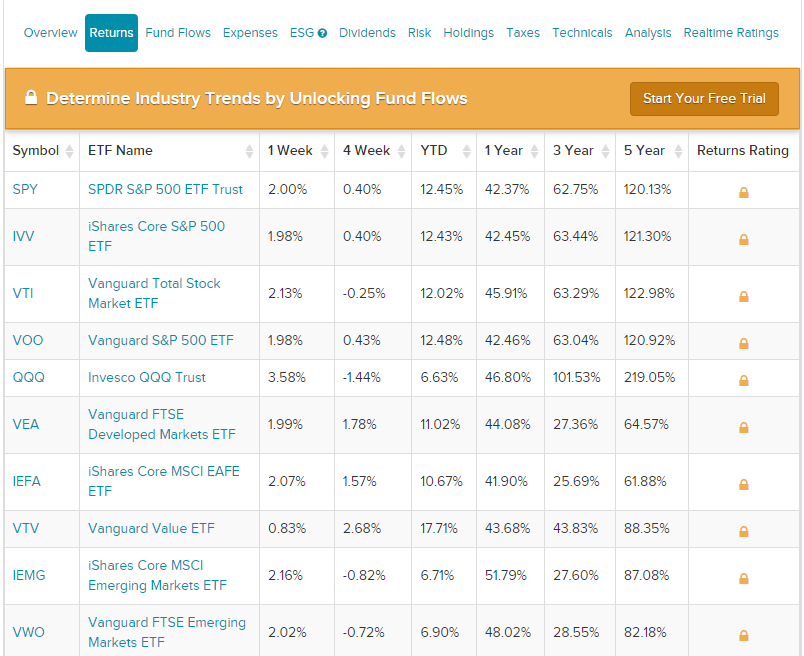Sort table by Symbol column arrows
This screenshot has width=804, height=656.
[x=69, y=151]
